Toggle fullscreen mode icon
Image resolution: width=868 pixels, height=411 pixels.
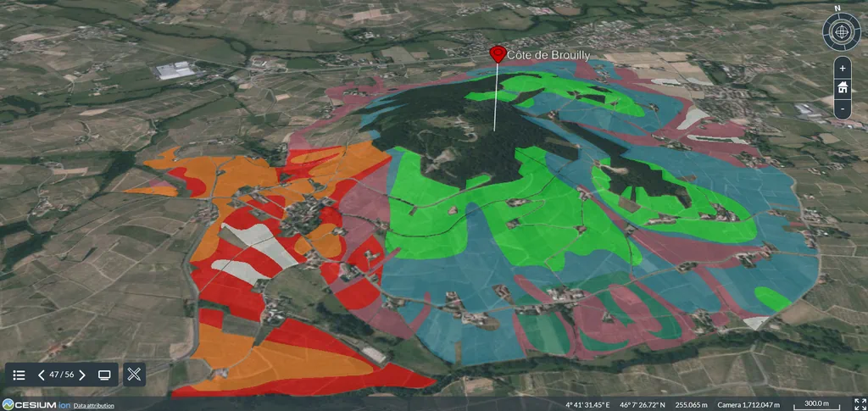point(860,404)
